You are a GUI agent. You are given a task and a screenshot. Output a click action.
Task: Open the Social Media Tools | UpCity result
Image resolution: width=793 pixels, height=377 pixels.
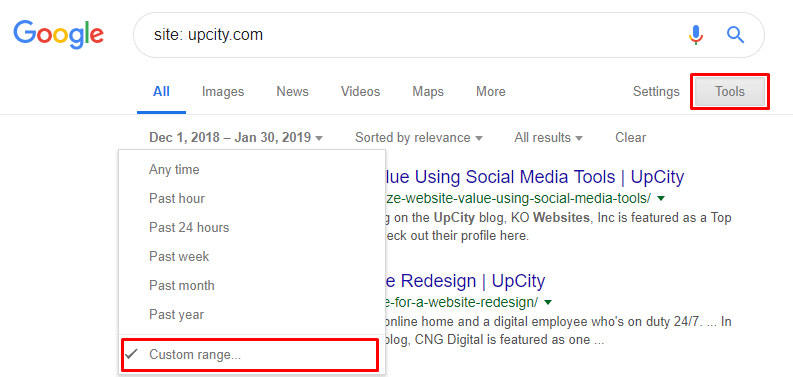click(x=535, y=177)
